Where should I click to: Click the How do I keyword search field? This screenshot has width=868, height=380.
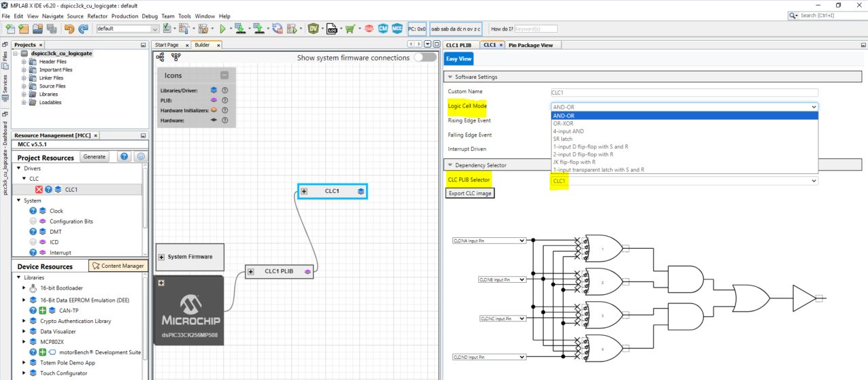(x=536, y=29)
